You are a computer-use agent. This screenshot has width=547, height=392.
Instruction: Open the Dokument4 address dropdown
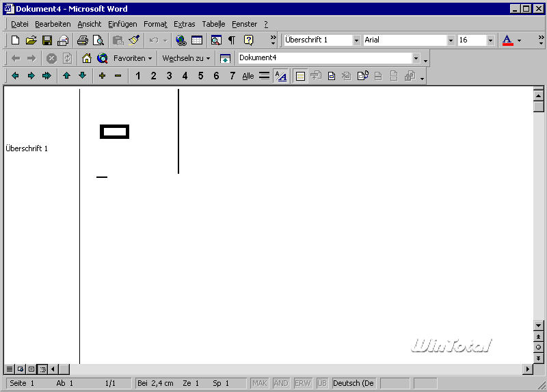(x=416, y=58)
